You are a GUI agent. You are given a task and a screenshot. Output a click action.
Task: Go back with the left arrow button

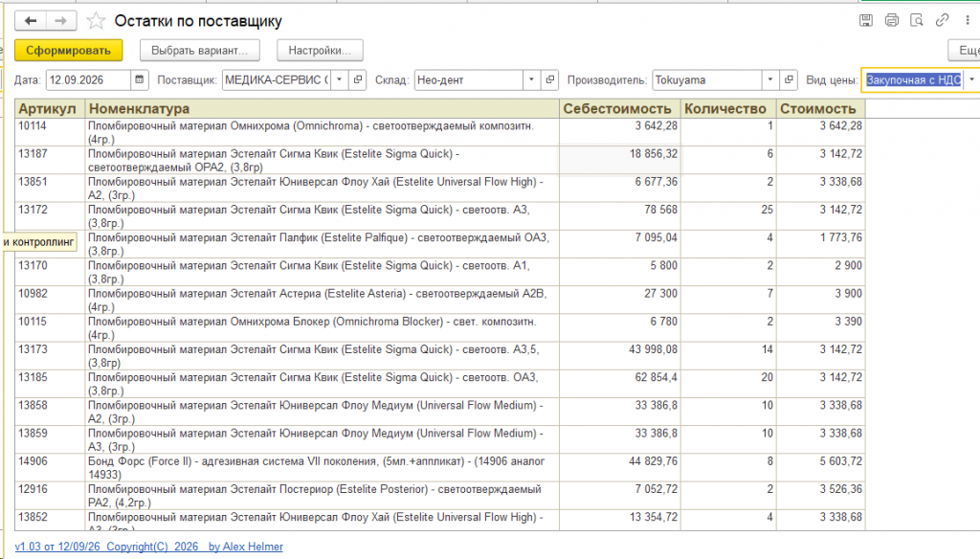pyautogui.click(x=31, y=21)
